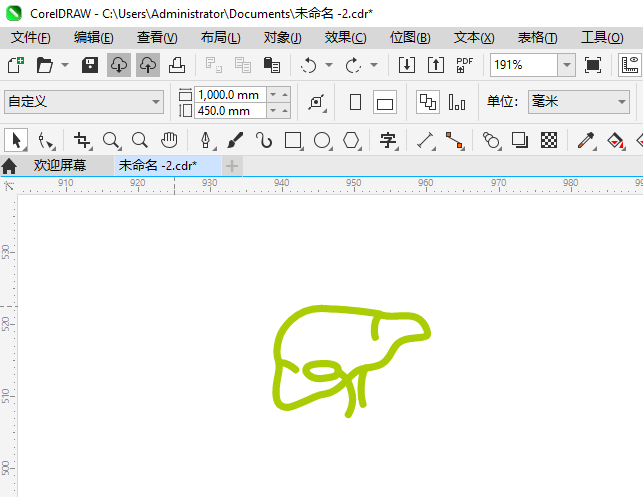Image resolution: width=643 pixels, height=497 pixels.
Task: Select the Rectangle tool
Action: pos(293,140)
